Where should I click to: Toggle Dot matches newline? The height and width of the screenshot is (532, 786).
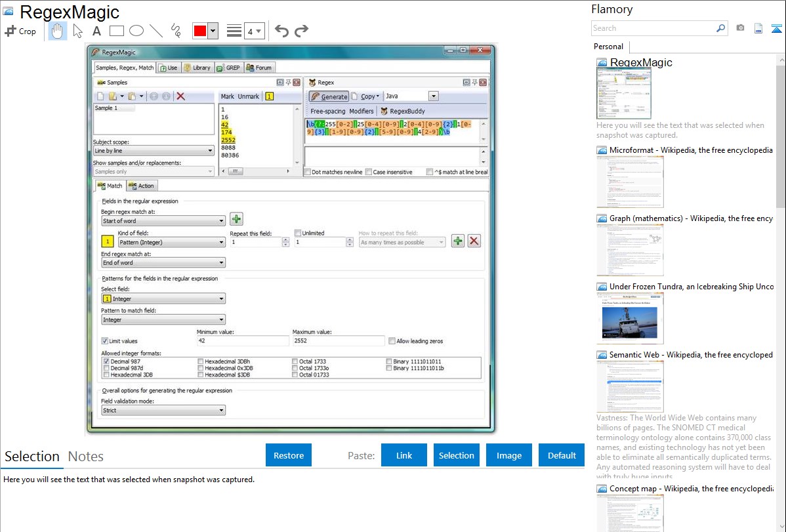308,172
